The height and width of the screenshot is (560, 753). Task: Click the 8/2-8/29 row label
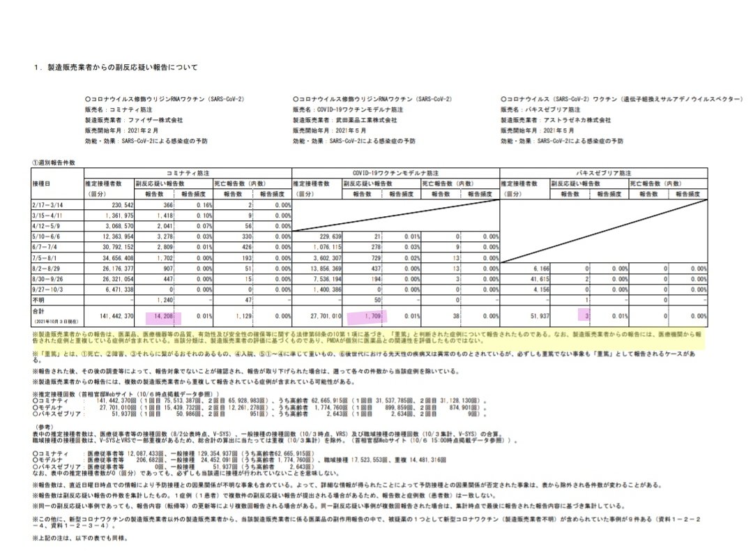[46, 268]
